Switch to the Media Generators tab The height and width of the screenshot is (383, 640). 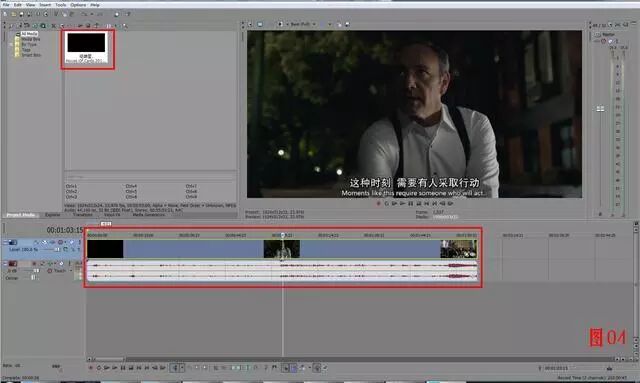[149, 215]
